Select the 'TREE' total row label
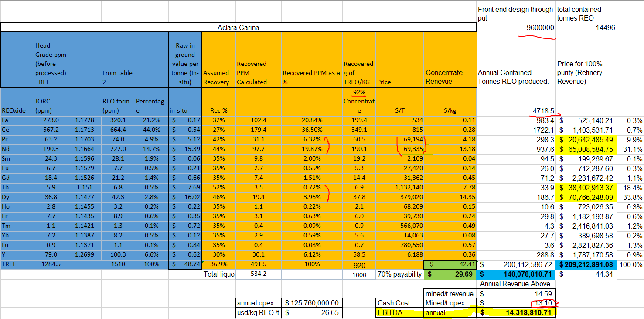This screenshot has width=644, height=319. pos(17,264)
